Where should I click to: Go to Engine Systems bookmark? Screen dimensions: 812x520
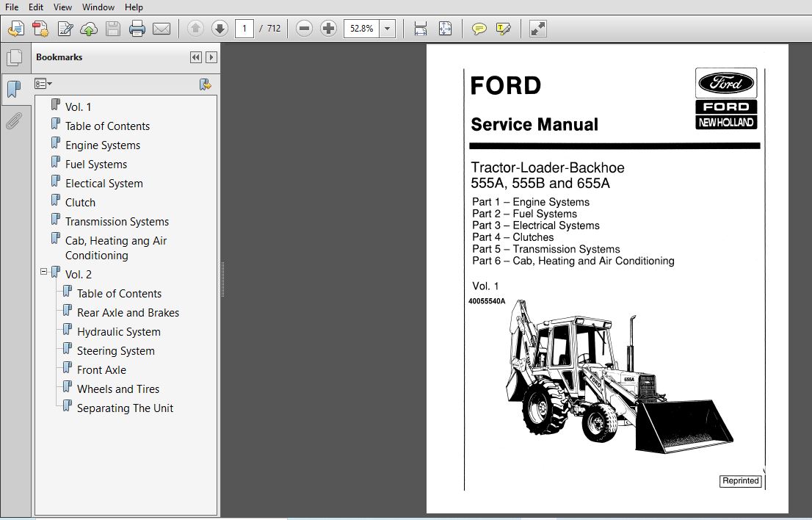tap(103, 145)
